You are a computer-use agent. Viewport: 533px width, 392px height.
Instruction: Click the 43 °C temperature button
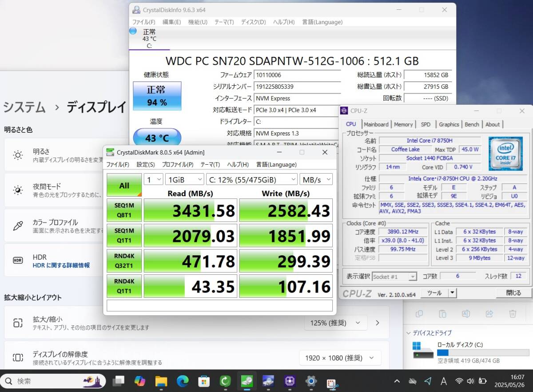pos(157,138)
